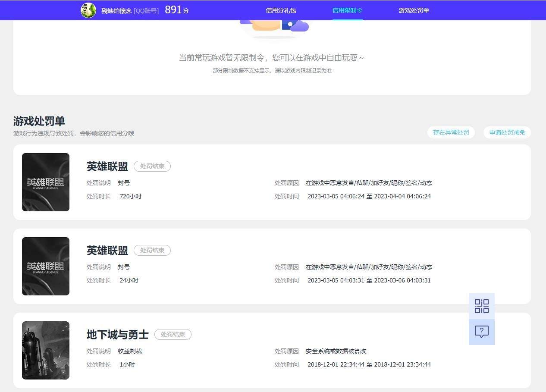Click the 申请处罚减免 button
This screenshot has width=546, height=392.
[x=507, y=132]
